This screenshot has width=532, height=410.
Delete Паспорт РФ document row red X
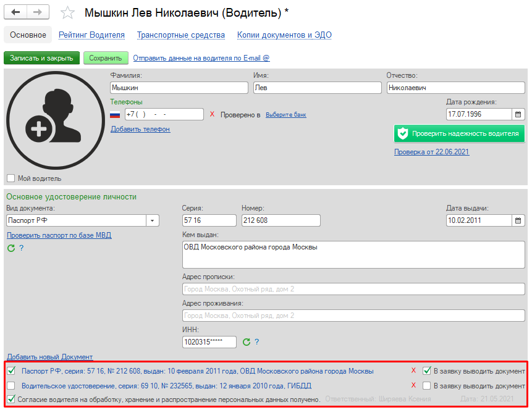[x=413, y=370]
